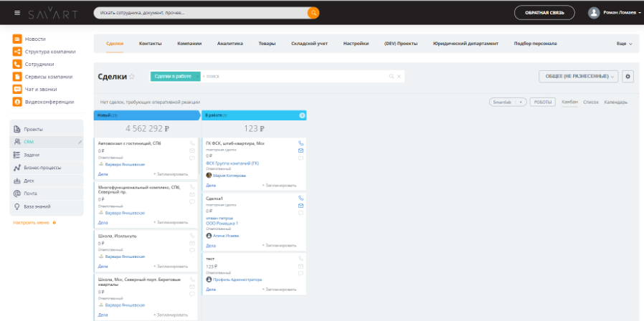Click the hamburger menu icon beside SAVART logo

tap(17, 13)
